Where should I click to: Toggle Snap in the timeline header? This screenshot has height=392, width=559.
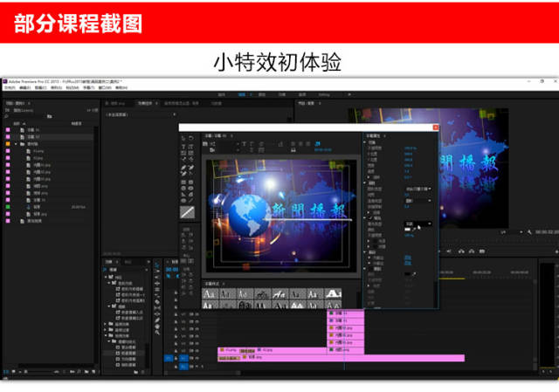176,276
